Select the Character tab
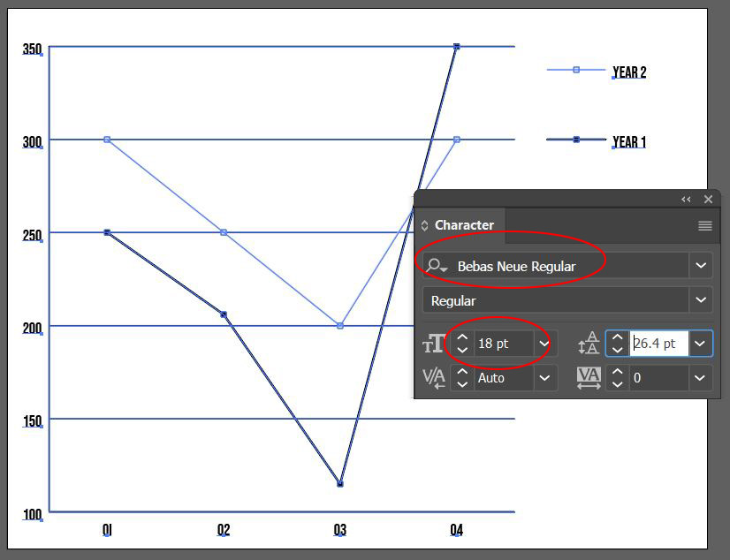Screen dimensions: 730x560 pos(464,225)
